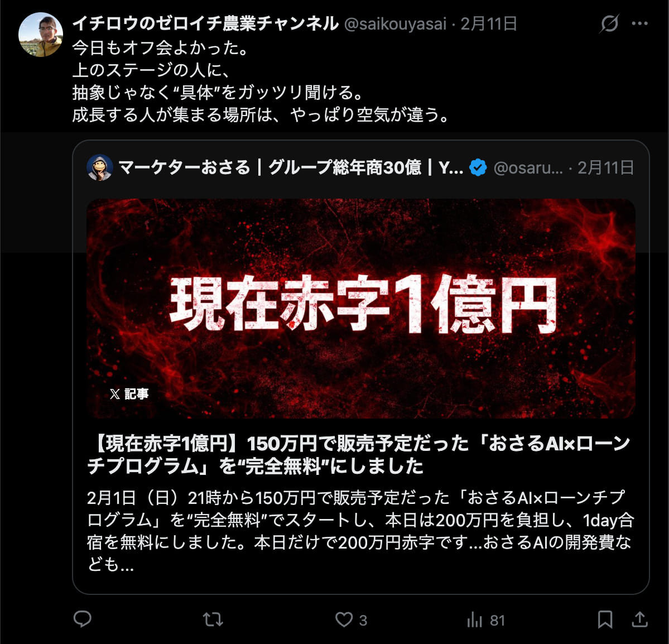Open the @osaru handle in quoted post

point(528,168)
